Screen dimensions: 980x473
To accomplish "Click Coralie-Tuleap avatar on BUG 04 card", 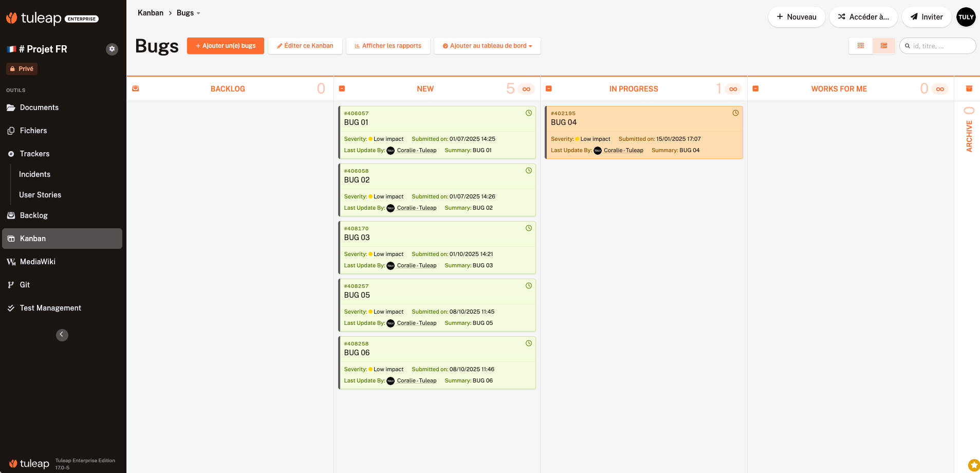I will 598,151.
